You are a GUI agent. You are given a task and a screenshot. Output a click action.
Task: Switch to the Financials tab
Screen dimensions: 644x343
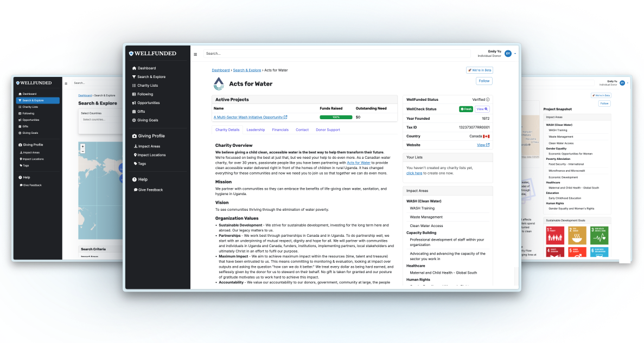pyautogui.click(x=280, y=130)
